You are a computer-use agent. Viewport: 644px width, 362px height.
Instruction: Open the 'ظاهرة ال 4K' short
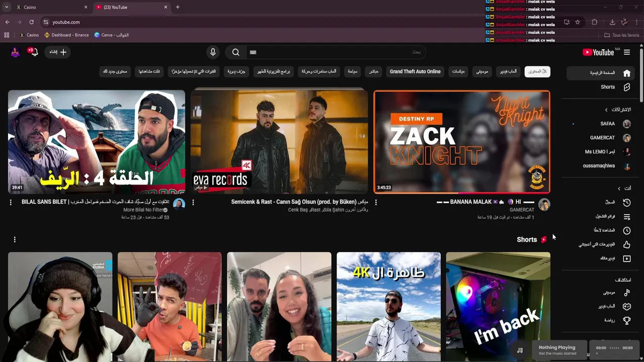click(x=388, y=307)
